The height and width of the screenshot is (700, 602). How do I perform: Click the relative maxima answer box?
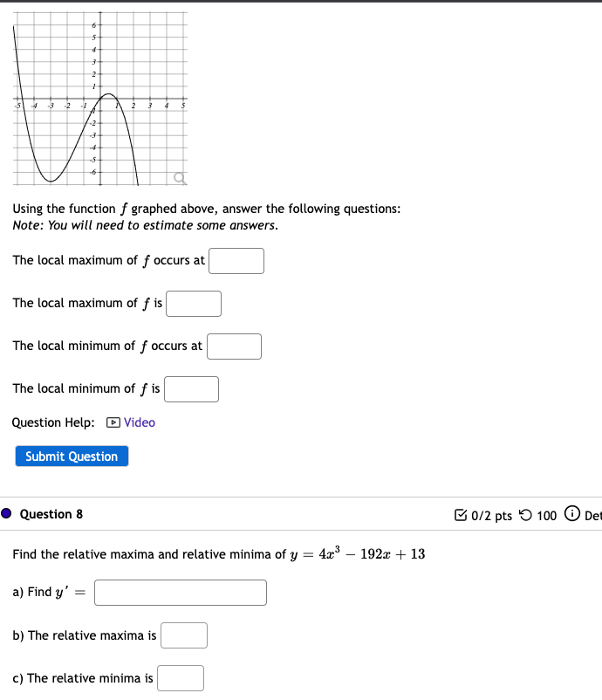[x=183, y=635]
